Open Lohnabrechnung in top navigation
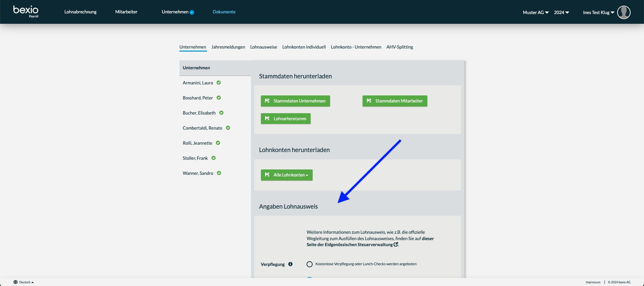The image size is (644, 286). pos(80,12)
